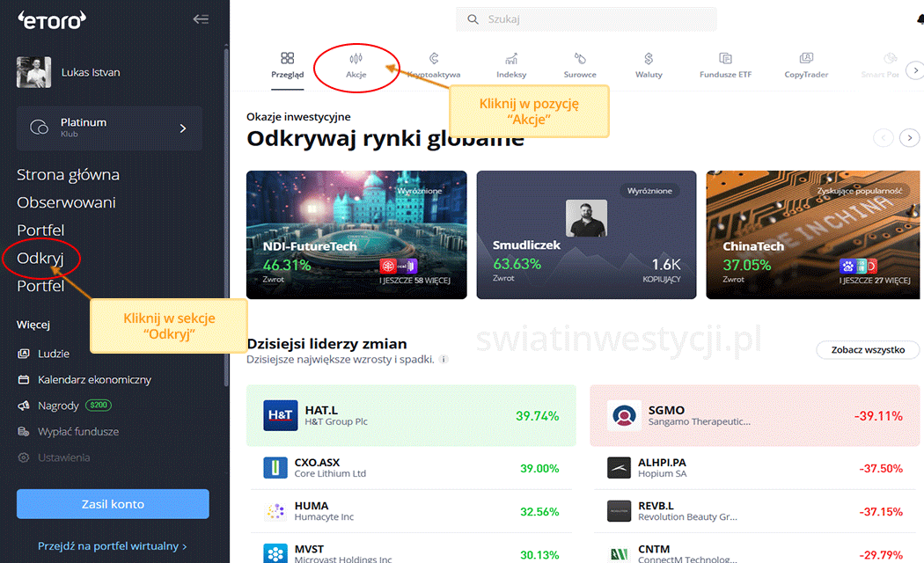Show next investment cards
924x563 pixels.
coord(910,138)
